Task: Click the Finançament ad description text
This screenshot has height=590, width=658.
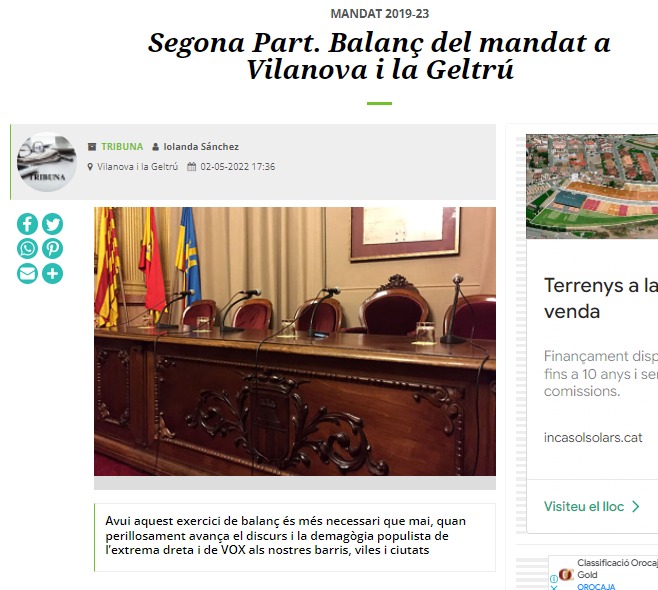Action: tap(601, 373)
